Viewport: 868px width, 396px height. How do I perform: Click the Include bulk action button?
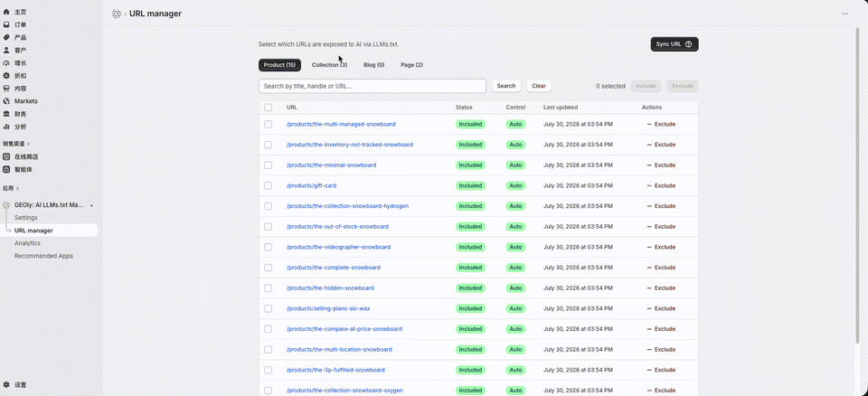[x=646, y=86]
